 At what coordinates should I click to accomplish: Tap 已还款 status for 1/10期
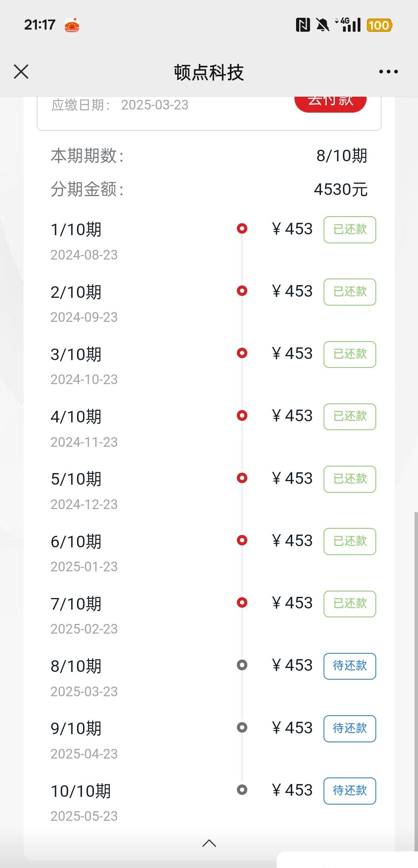point(349,229)
